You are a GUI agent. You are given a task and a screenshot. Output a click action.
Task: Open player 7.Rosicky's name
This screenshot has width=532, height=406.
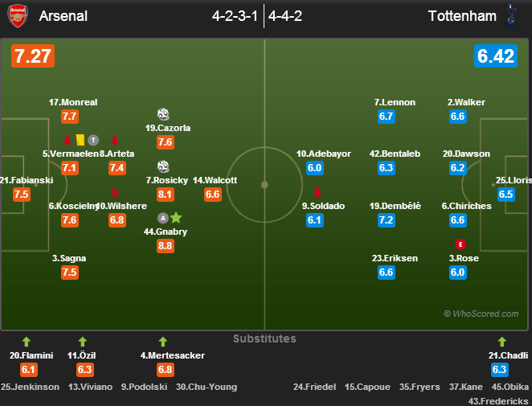(x=167, y=180)
